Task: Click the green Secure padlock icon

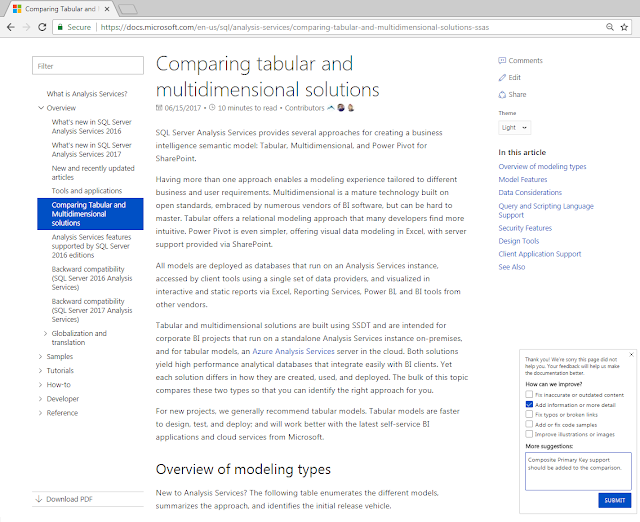Action: [x=60, y=27]
